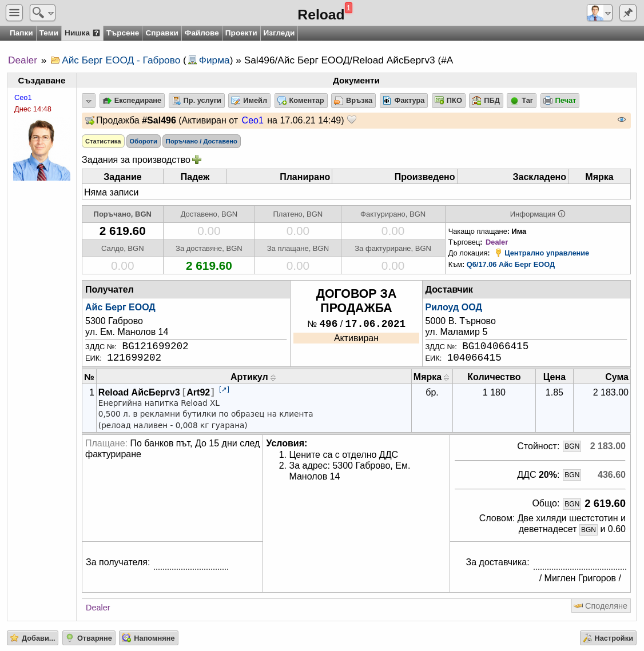Open the Ceo1 author profile photo
Screen dimensions: 644x651
click(42, 150)
